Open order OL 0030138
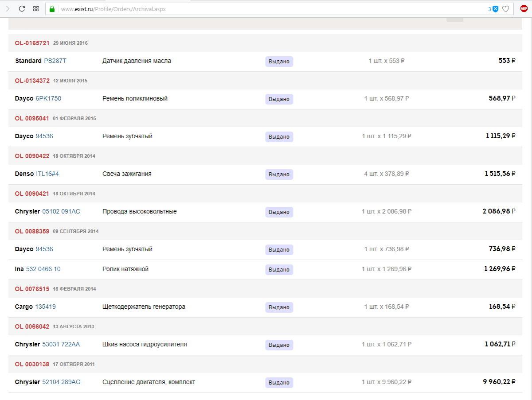Viewport: 532px width, 400px height. [32, 364]
